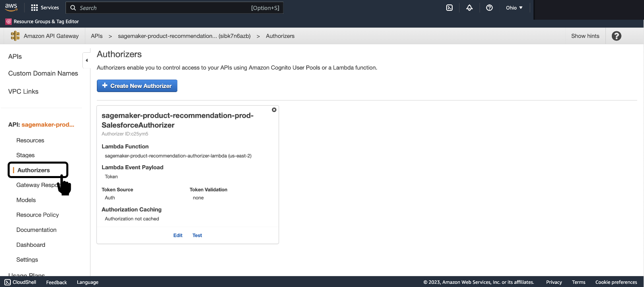Screen dimensions: 644x287
Task: Select Settings in the API menu
Action: coord(27,259)
